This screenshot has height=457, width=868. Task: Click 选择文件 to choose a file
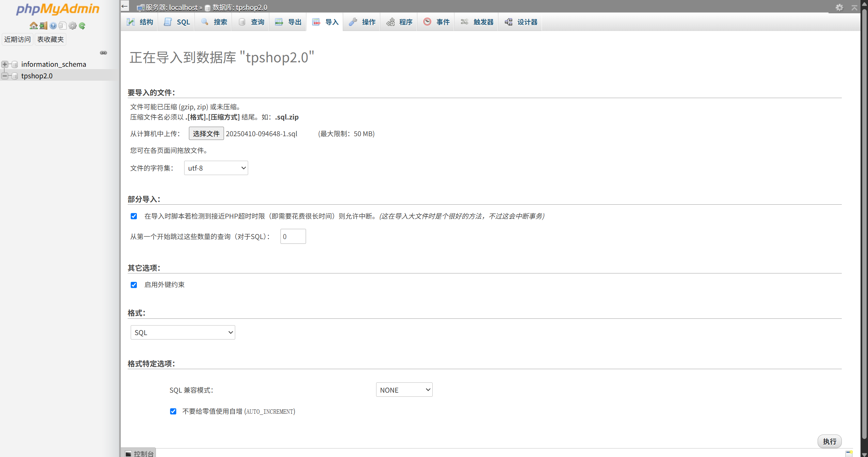pos(206,133)
